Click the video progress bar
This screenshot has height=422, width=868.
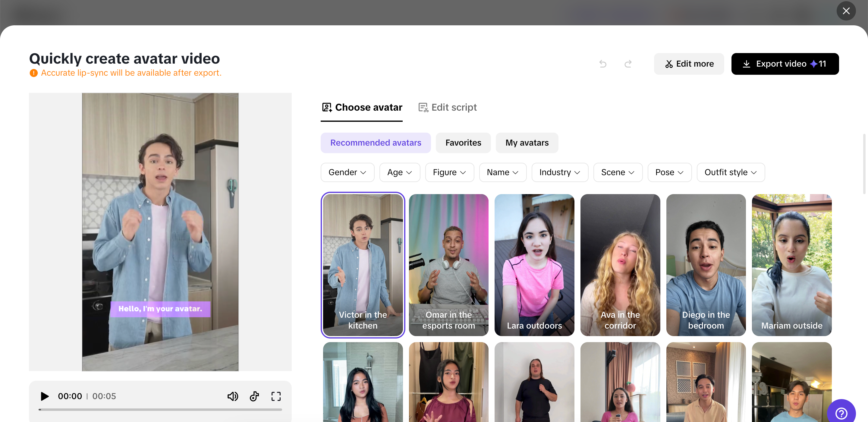click(x=160, y=410)
